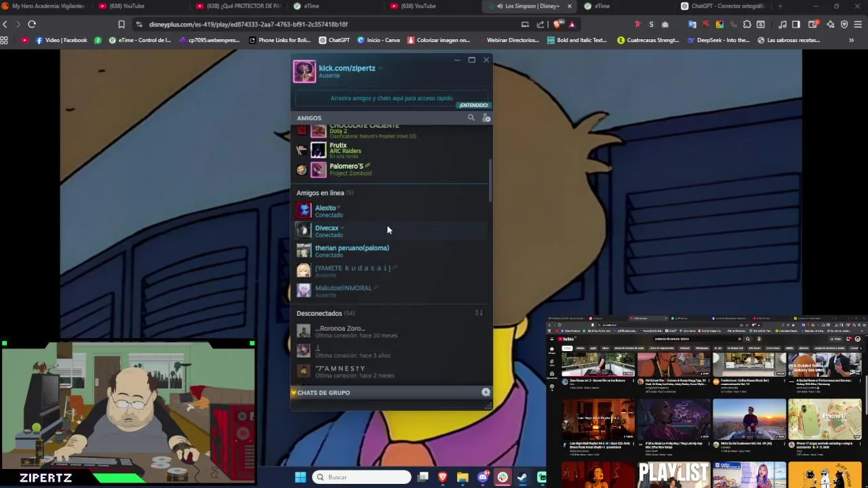Open File Explorer from the taskbar
The image size is (868, 488).
coord(462,477)
